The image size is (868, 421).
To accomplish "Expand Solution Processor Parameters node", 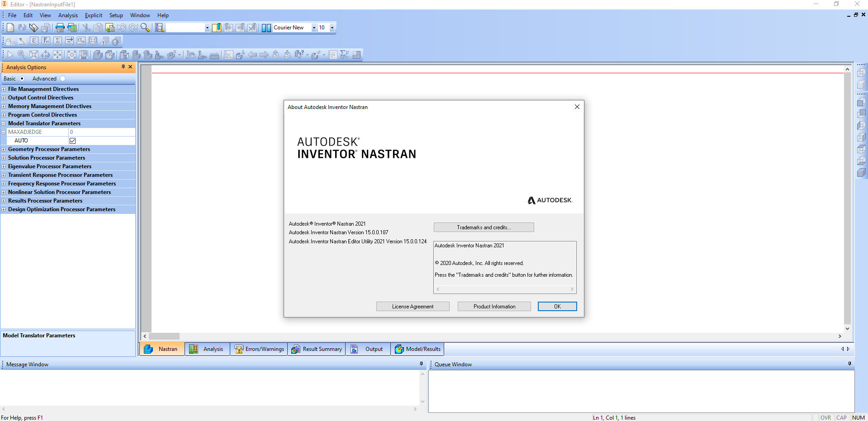I will 4,158.
